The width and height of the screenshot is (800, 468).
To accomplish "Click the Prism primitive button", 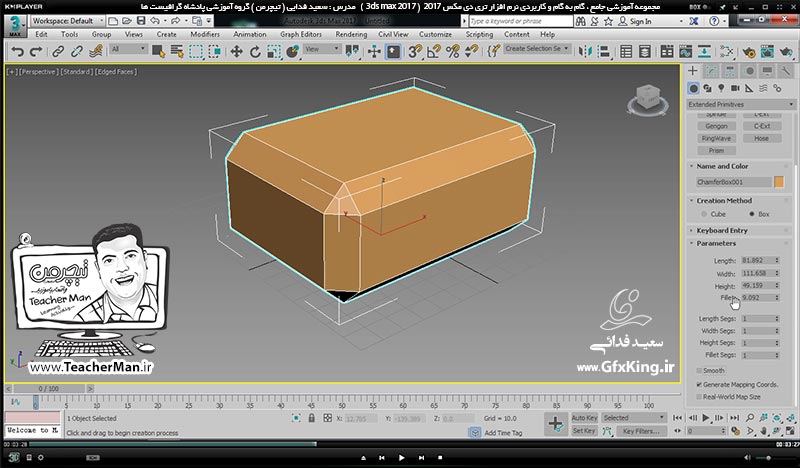I will [716, 151].
